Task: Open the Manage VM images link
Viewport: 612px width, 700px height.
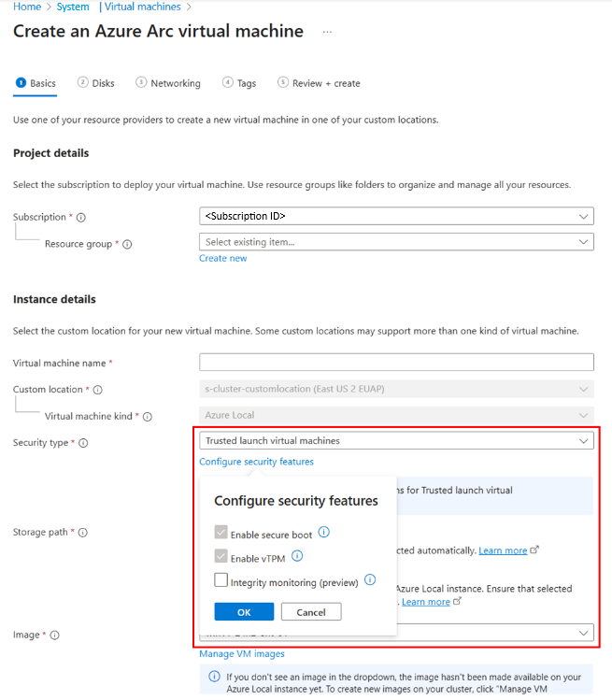Action: click(x=241, y=654)
